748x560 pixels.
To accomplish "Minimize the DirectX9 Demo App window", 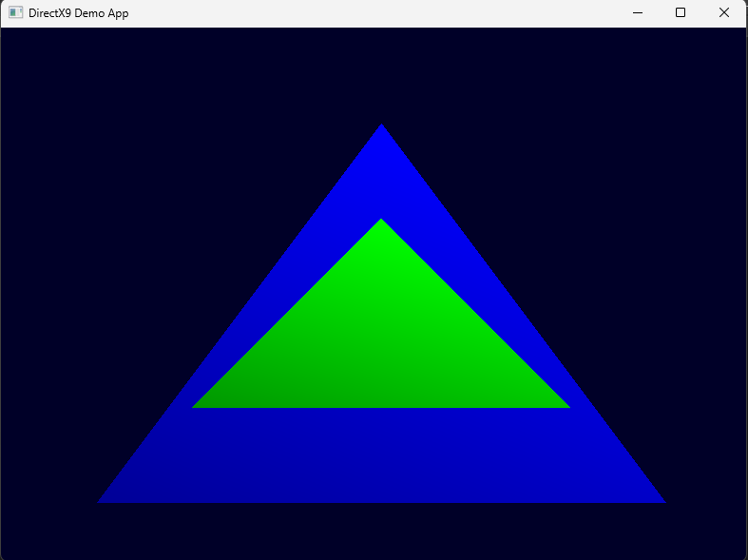I will point(638,13).
